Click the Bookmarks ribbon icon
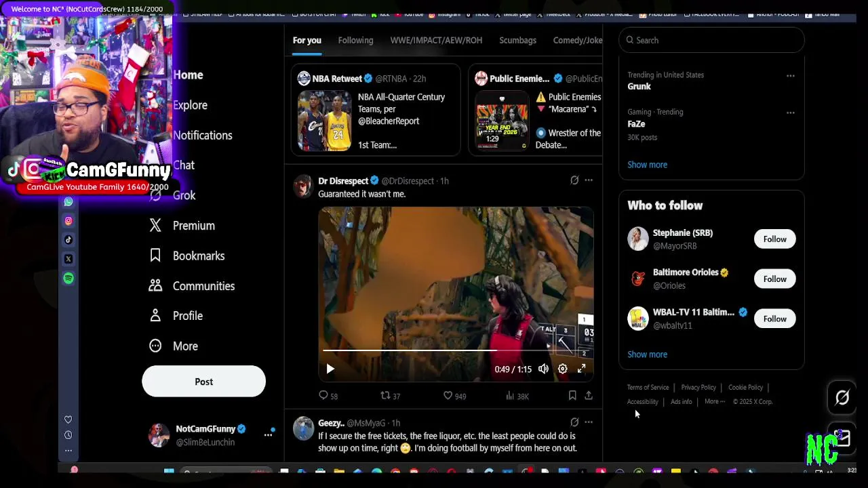 click(x=155, y=256)
